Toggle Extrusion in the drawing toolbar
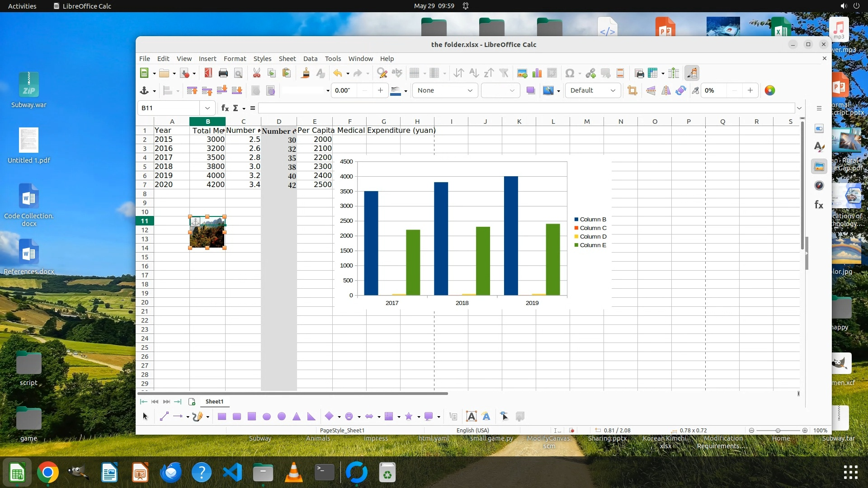 click(x=520, y=416)
